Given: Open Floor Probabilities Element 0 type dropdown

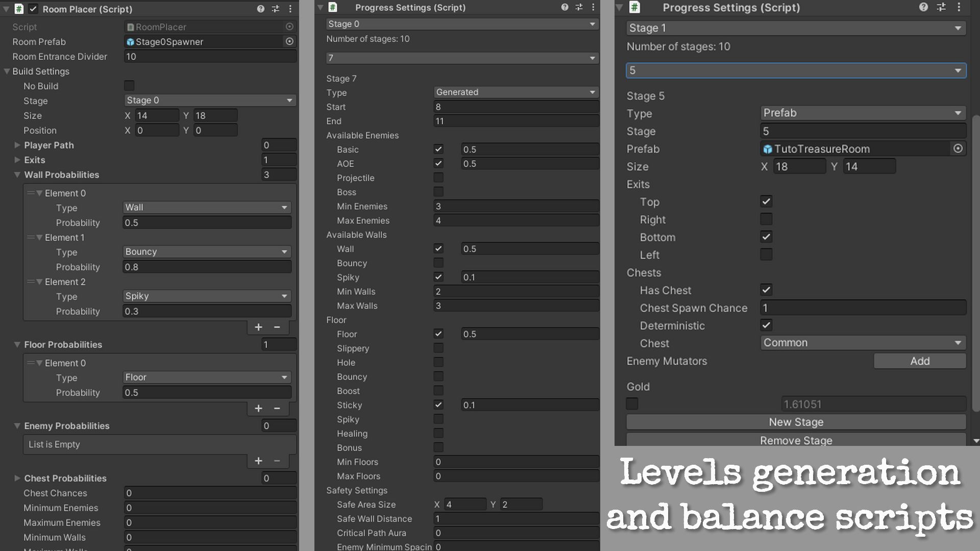Looking at the screenshot, I should [207, 377].
